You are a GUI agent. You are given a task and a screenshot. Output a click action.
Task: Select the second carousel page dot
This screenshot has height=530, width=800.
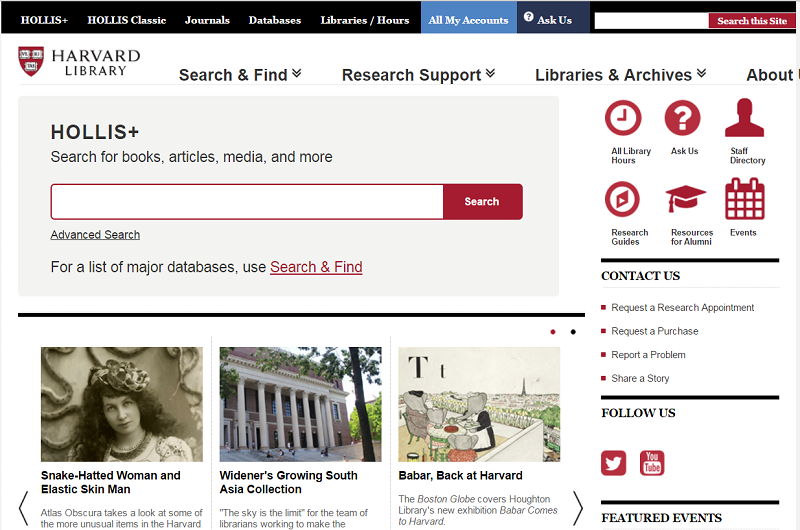coord(573,332)
